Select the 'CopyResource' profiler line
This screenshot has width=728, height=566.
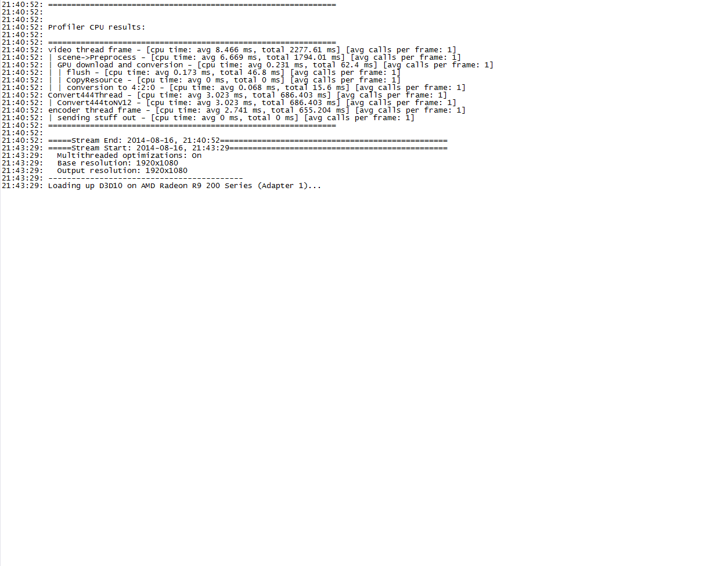coord(224,80)
